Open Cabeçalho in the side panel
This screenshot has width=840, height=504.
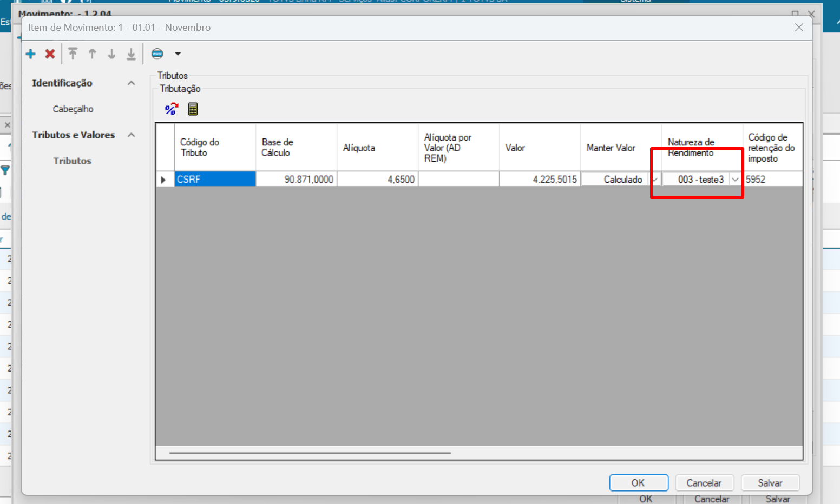pos(73,109)
